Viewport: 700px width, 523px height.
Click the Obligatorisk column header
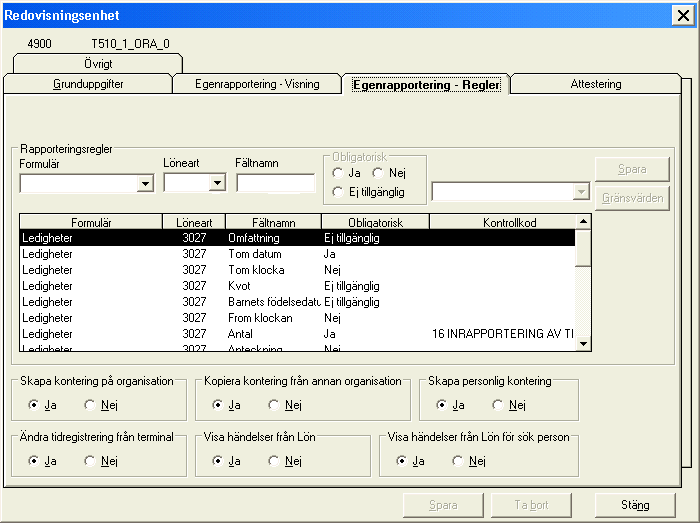coord(375,222)
